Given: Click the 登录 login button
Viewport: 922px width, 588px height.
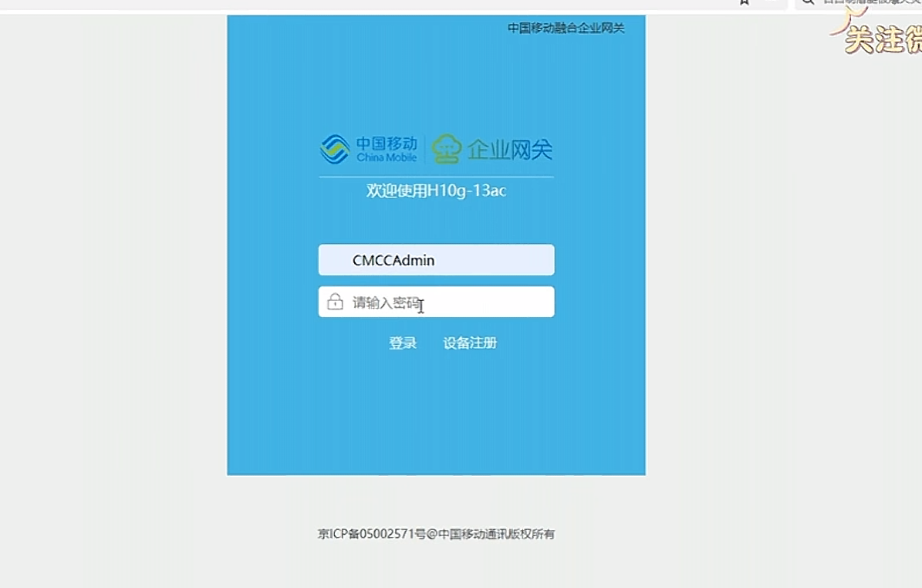Looking at the screenshot, I should (403, 343).
